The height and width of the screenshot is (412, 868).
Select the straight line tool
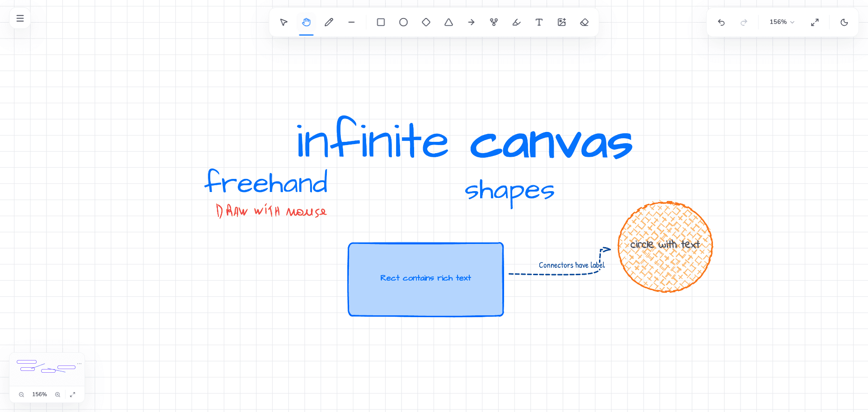click(x=351, y=22)
